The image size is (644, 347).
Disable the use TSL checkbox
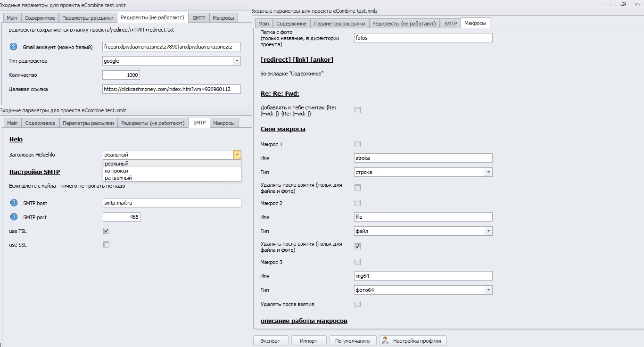tap(106, 231)
